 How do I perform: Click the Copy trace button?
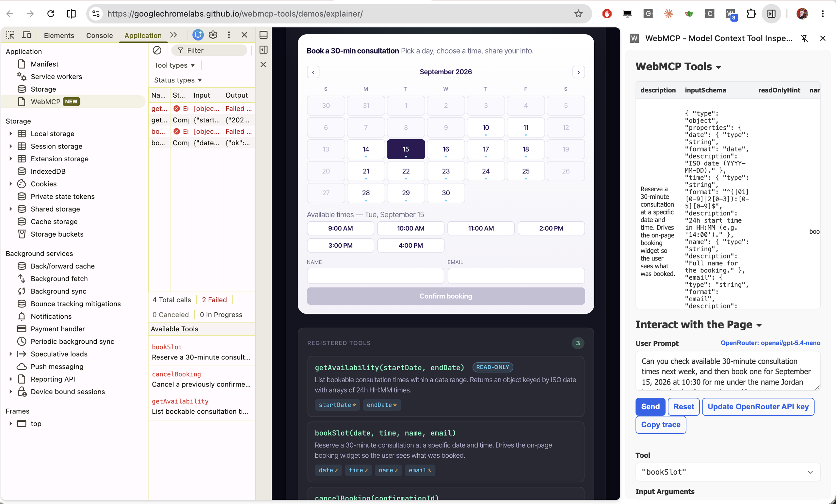[x=661, y=424]
